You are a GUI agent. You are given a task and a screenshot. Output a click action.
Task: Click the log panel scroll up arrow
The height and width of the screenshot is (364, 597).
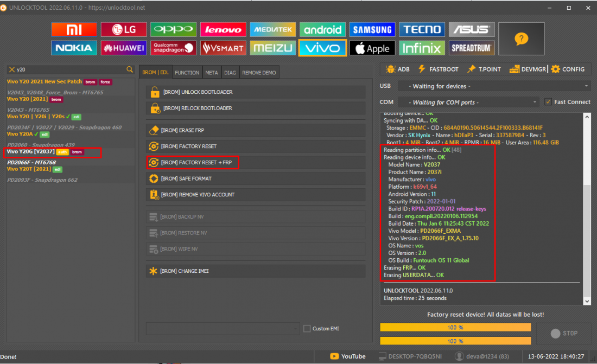(x=587, y=117)
